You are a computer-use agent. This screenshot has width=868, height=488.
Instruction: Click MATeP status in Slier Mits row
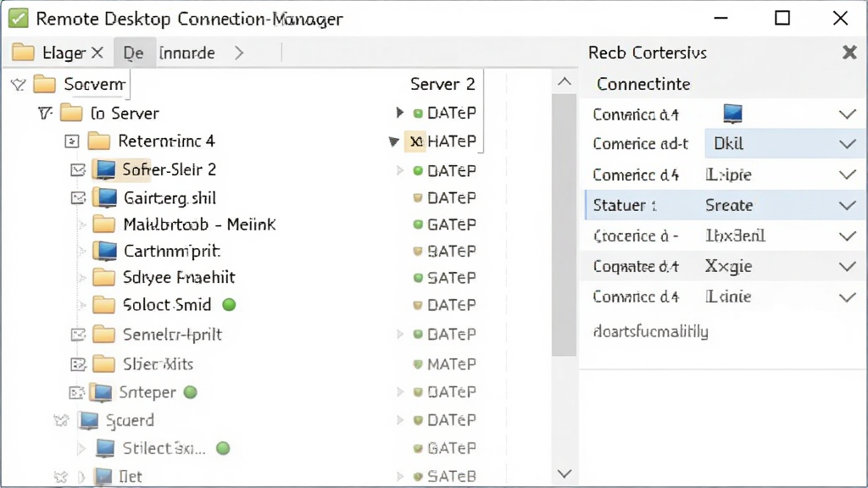451,364
